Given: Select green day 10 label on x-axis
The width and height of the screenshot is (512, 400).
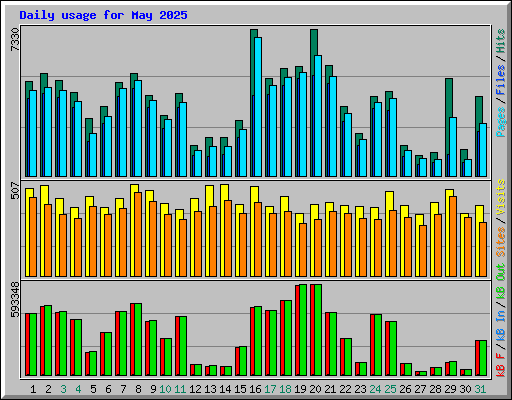Looking at the screenshot, I should click(165, 389).
